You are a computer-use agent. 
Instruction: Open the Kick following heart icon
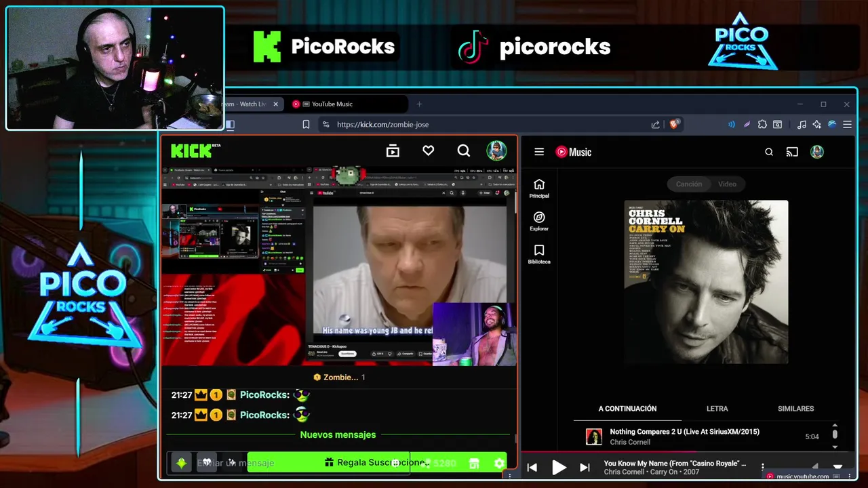[x=428, y=150]
